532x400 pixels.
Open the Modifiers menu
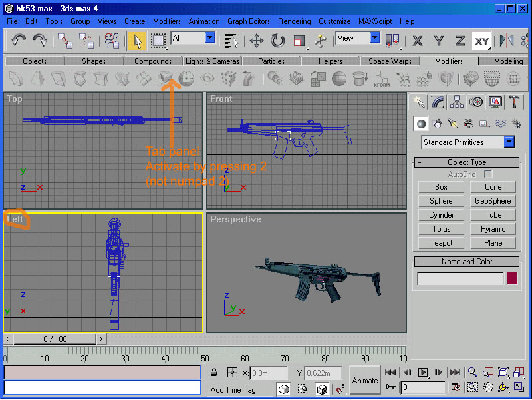click(167, 21)
